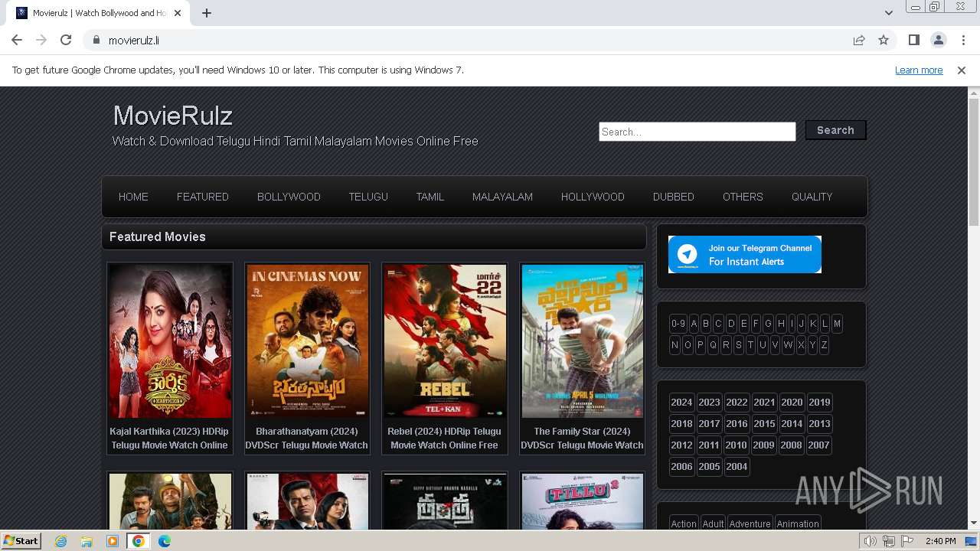Dismiss the Chrome update notification bar
The width and height of the screenshot is (980, 551).
961,70
